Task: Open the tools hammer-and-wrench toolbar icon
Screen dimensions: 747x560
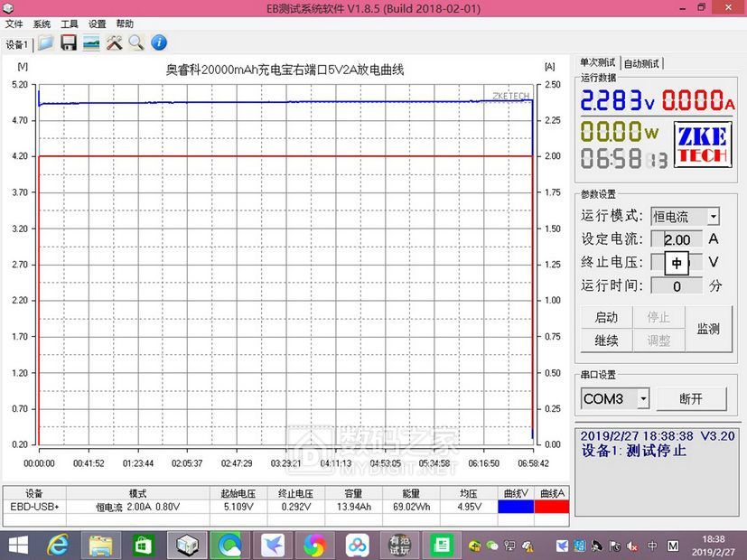Action: pyautogui.click(x=114, y=42)
